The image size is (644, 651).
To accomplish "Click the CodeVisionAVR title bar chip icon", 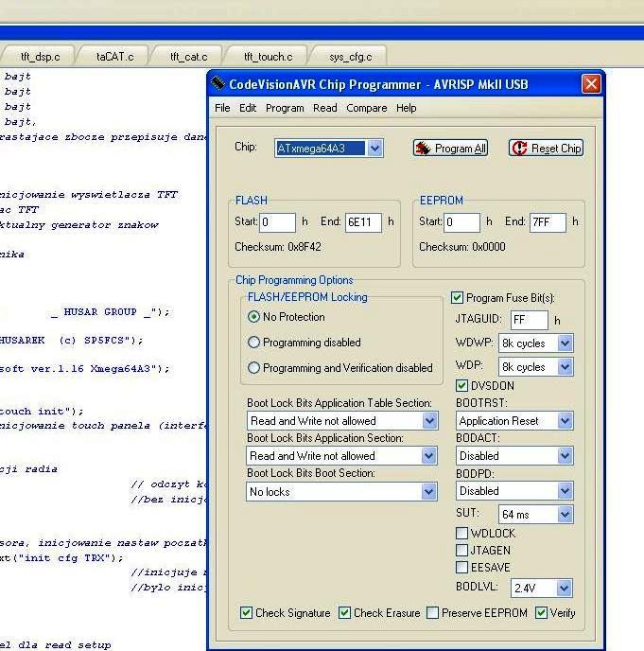I will tap(218, 84).
